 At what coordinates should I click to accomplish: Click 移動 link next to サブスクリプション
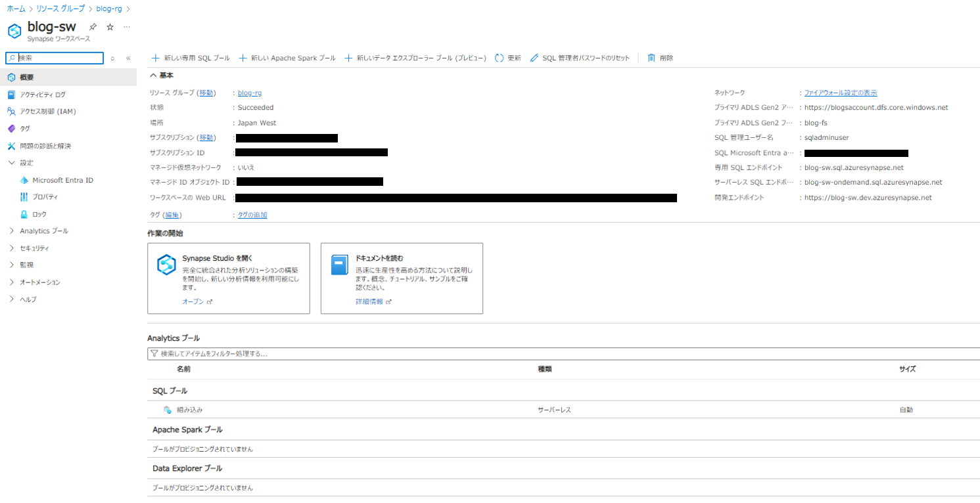click(206, 137)
